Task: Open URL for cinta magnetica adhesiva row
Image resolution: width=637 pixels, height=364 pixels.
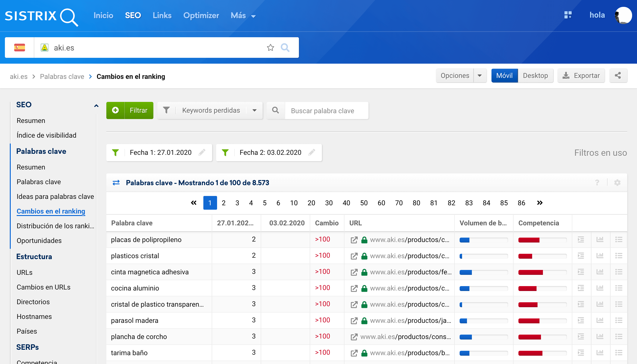Action: click(411, 272)
